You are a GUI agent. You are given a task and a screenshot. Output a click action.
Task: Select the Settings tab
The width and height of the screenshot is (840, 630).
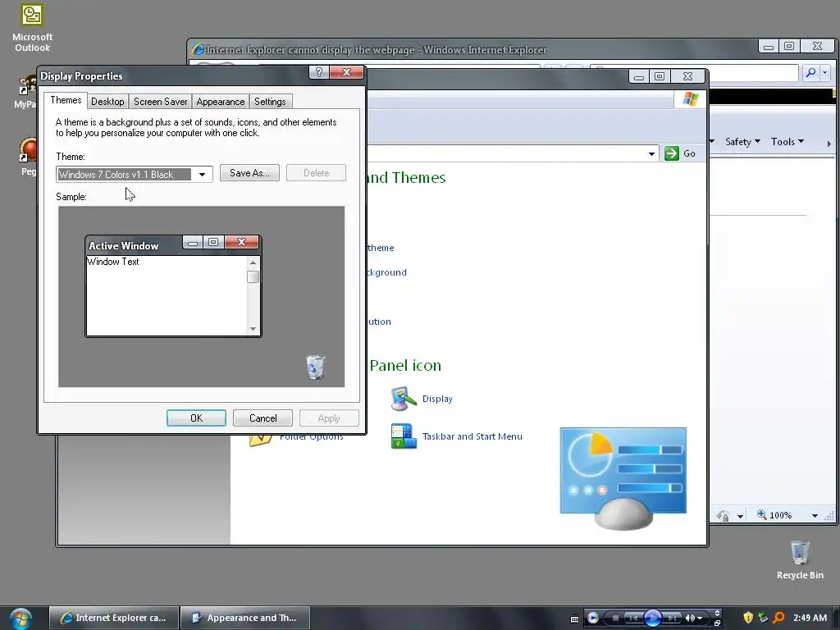(x=270, y=101)
